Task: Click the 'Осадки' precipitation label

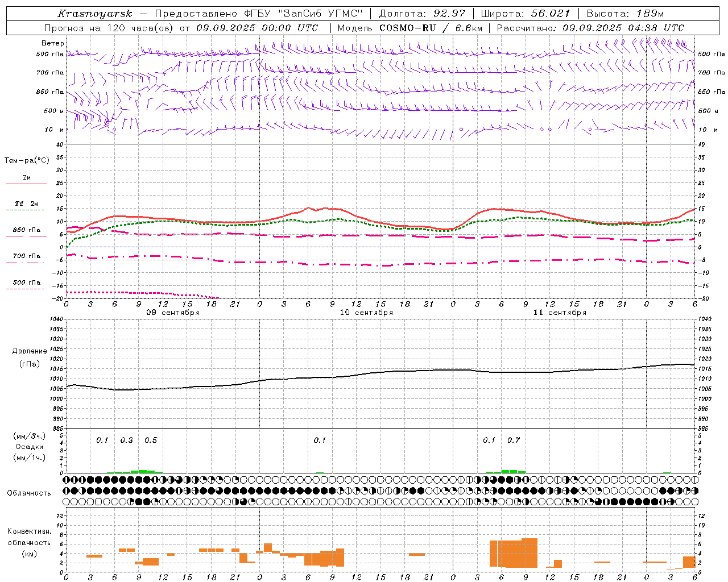Action: point(30,447)
